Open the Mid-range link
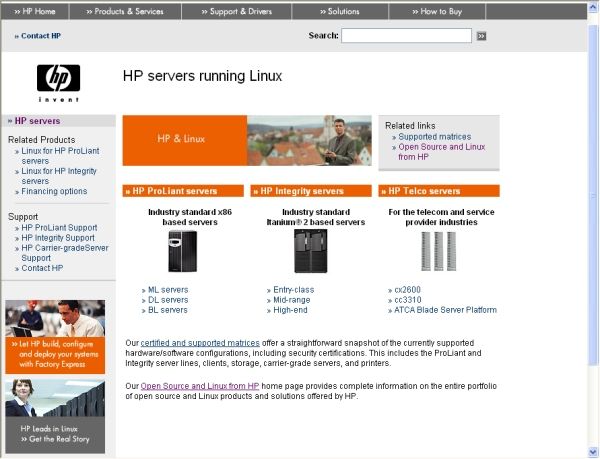Screen dimensions: 600x459 click(292, 300)
